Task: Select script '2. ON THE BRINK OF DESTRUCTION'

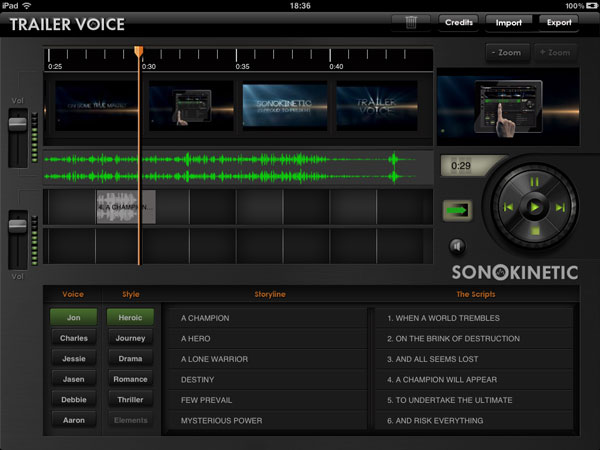Action: [x=474, y=338]
